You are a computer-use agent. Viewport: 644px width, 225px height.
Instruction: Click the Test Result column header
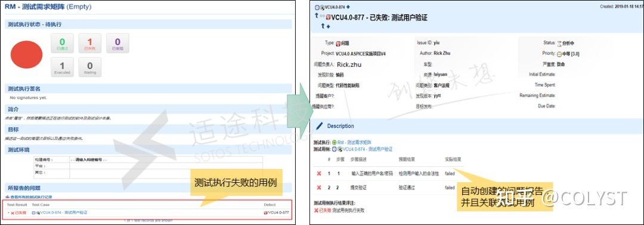pos(17,205)
